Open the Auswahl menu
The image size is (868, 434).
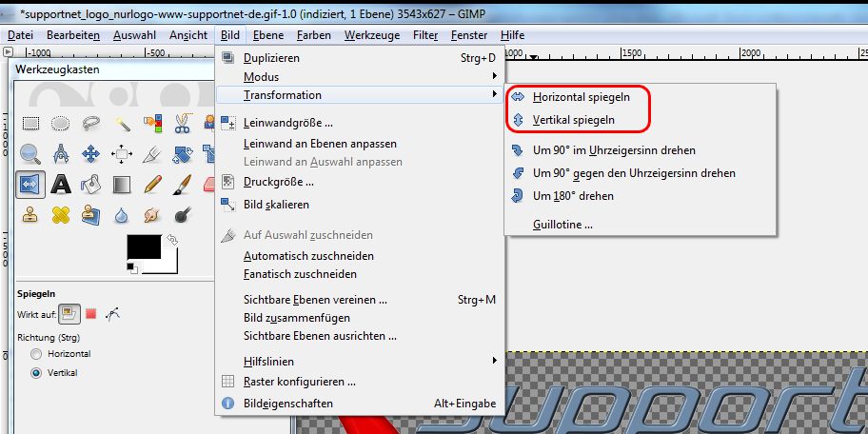pos(134,35)
